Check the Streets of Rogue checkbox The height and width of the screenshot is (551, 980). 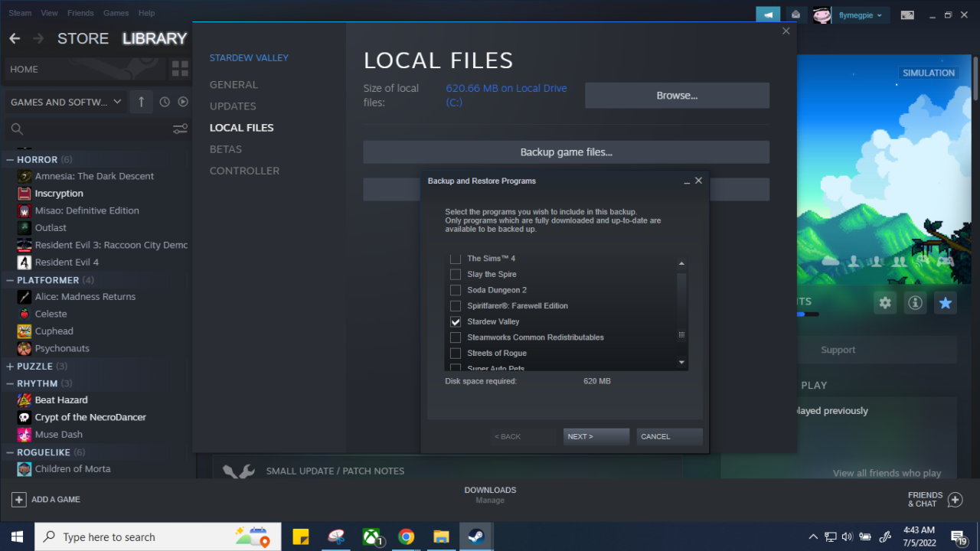click(x=456, y=354)
